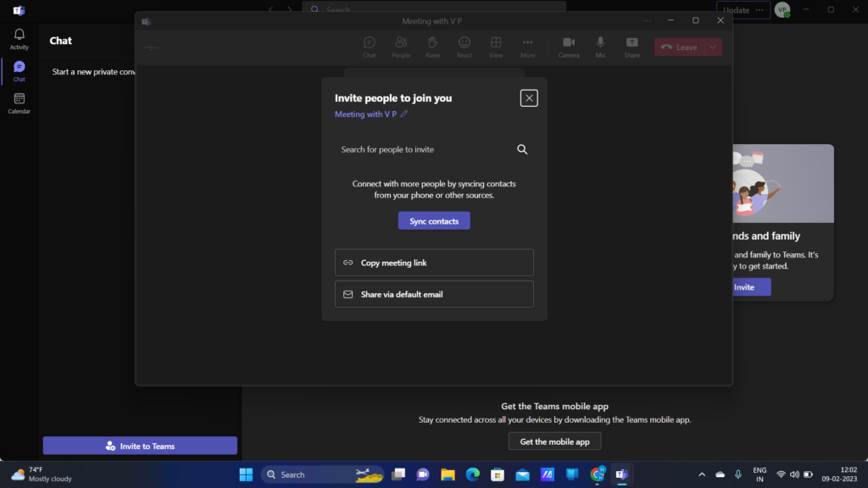Click the magnifier icon in invite search
This screenshot has height=488, width=868.
522,149
